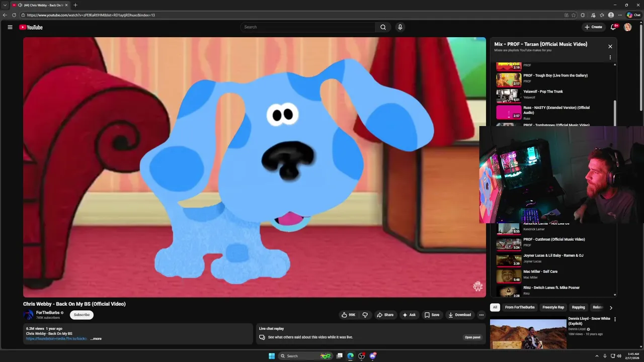Share the video

[385, 315]
